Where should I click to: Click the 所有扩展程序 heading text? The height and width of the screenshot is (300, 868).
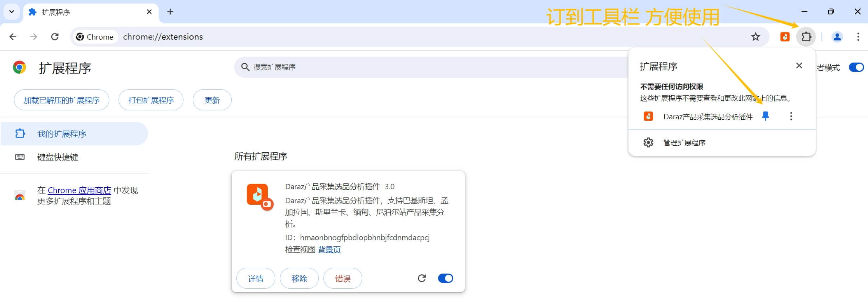coord(260,156)
